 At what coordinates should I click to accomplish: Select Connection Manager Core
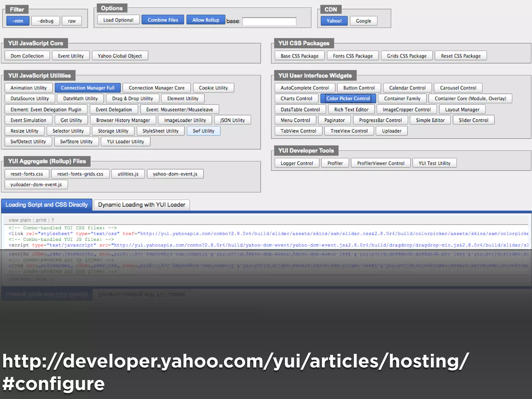(157, 88)
